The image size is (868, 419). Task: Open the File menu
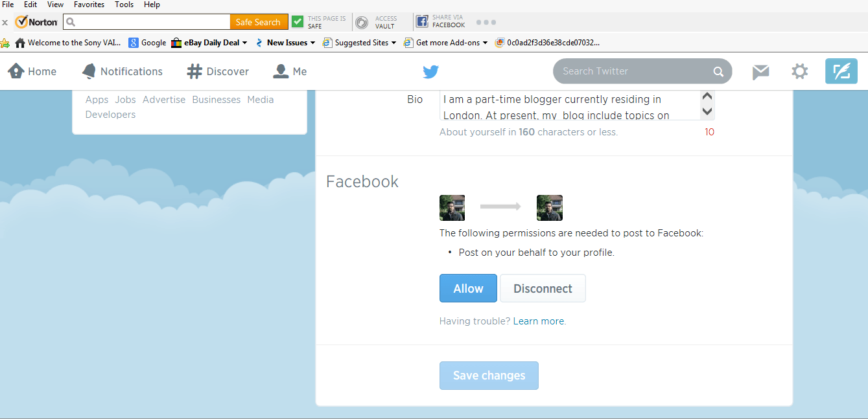pos(8,5)
